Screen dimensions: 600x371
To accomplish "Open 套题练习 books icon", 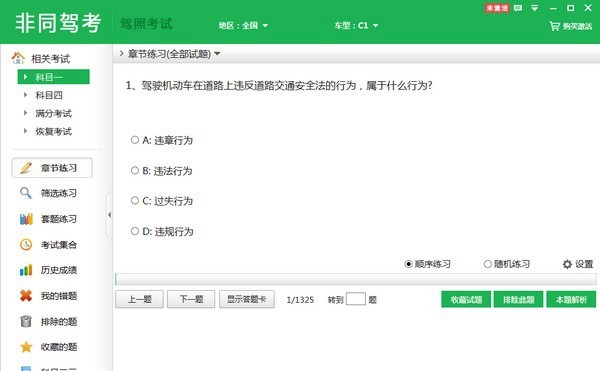I will 26,219.
